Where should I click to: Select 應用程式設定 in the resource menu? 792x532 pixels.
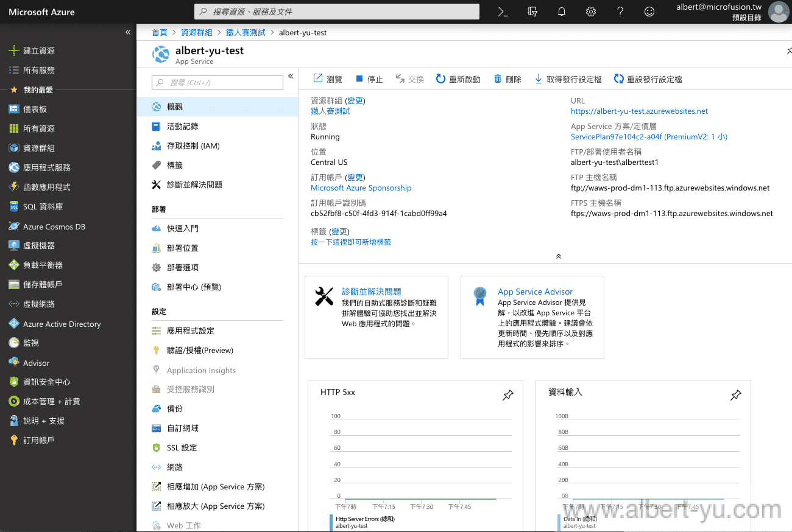point(217,331)
